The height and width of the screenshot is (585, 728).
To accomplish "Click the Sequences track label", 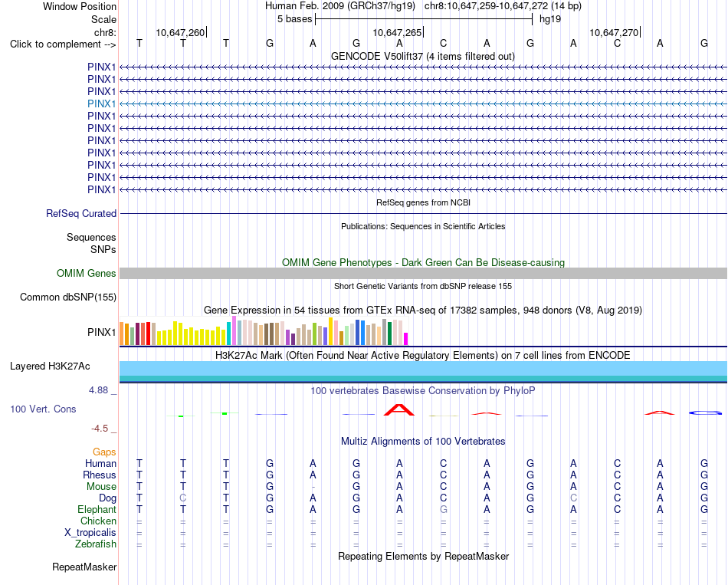I will click(x=91, y=238).
